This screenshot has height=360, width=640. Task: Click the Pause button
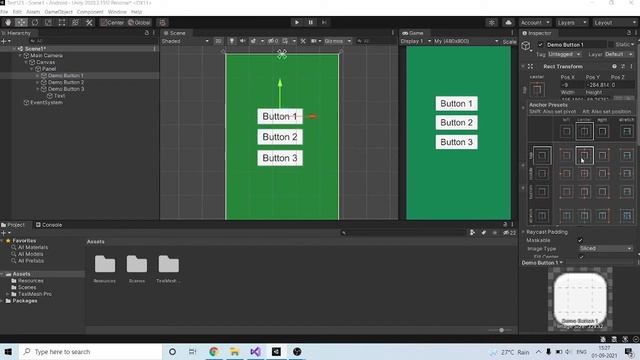310,22
